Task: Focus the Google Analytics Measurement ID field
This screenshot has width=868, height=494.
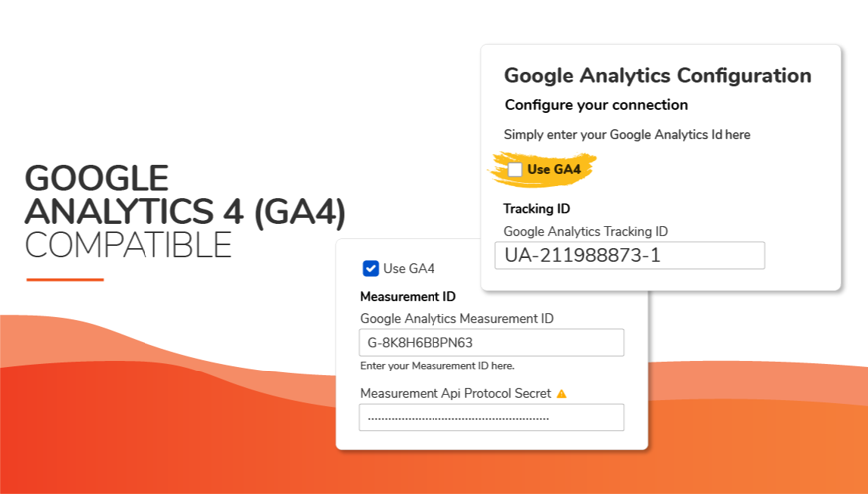Action: tap(491, 343)
